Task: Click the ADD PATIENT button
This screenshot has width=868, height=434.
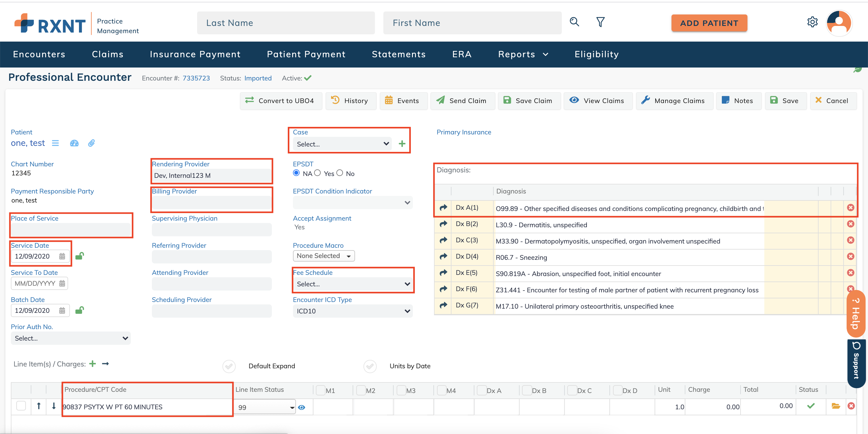Action: point(709,23)
